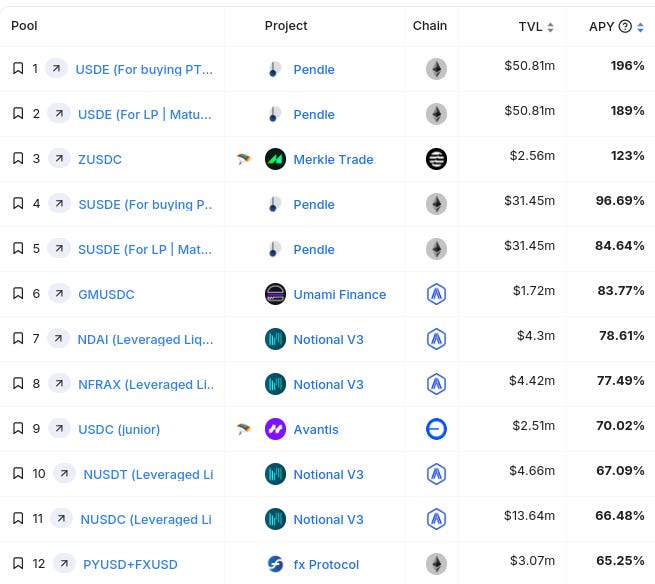Bookmark the GMUSDC pool

(x=18, y=293)
